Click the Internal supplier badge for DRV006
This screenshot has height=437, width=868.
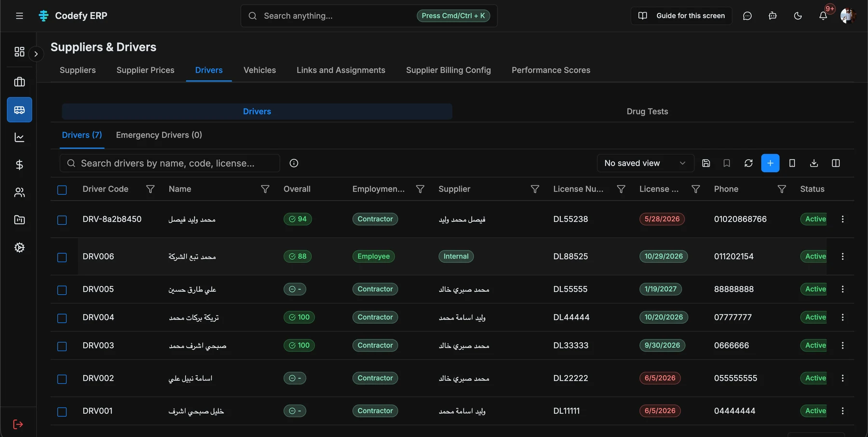coord(456,257)
